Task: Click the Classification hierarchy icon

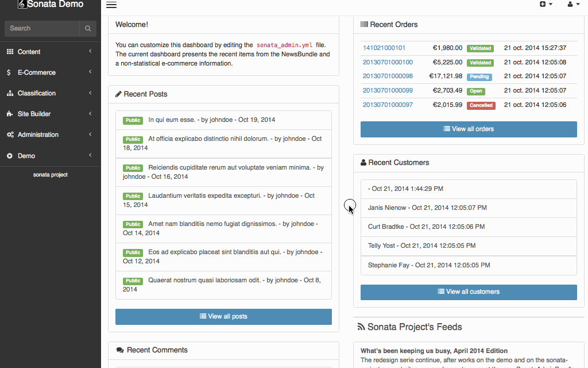Action: [x=10, y=93]
